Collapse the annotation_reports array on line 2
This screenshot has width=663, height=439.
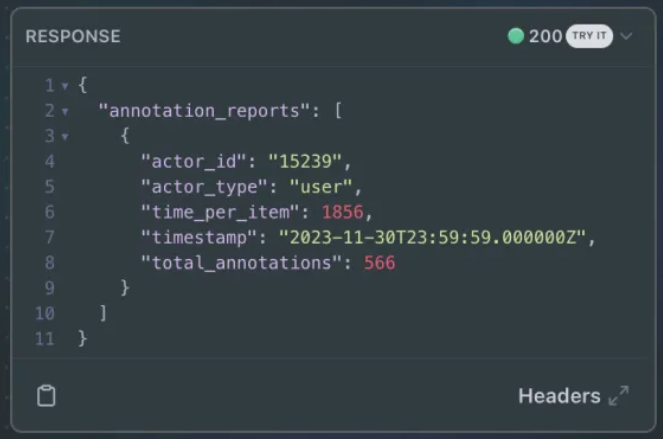[x=65, y=112]
